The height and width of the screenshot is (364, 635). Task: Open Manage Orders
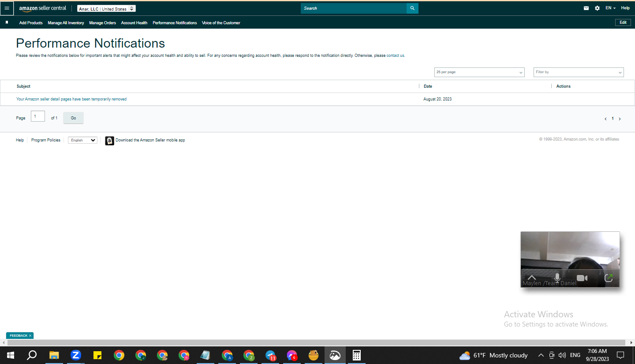click(x=102, y=23)
